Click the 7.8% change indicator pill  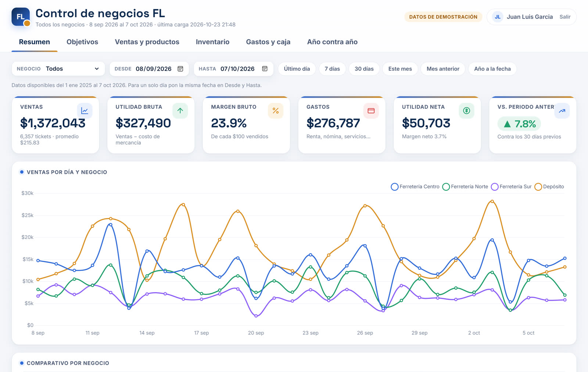pyautogui.click(x=520, y=124)
